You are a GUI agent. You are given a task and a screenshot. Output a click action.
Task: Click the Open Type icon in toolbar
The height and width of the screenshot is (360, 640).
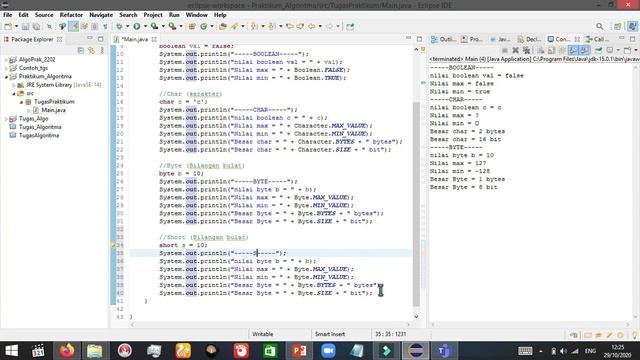223,27
